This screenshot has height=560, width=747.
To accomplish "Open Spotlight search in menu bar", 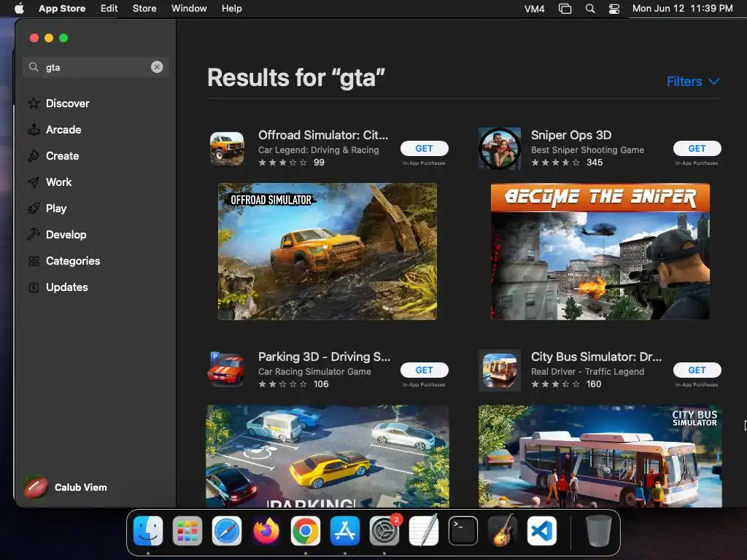I will [589, 9].
